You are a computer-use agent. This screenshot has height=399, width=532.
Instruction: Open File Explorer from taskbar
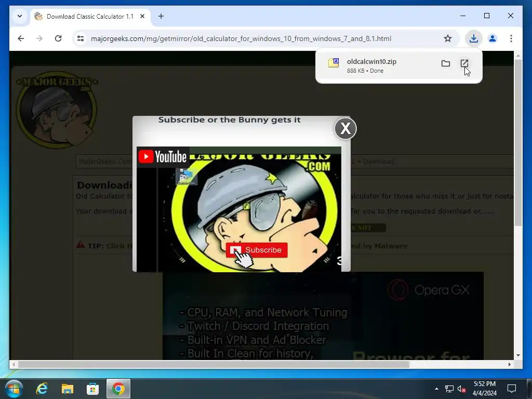(67, 389)
